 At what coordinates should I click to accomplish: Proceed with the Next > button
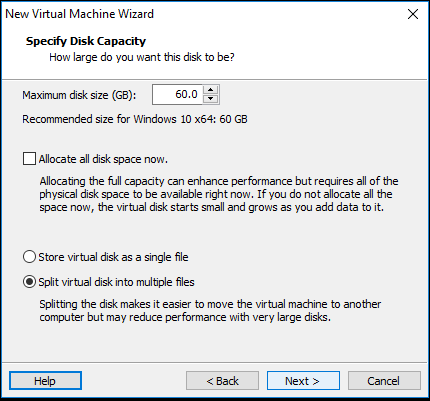pyautogui.click(x=303, y=380)
